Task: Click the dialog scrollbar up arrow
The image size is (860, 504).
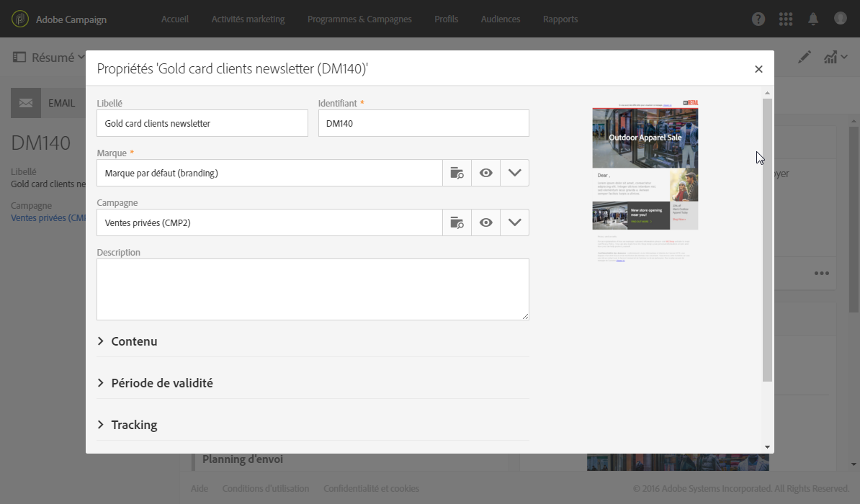Action: point(767,93)
